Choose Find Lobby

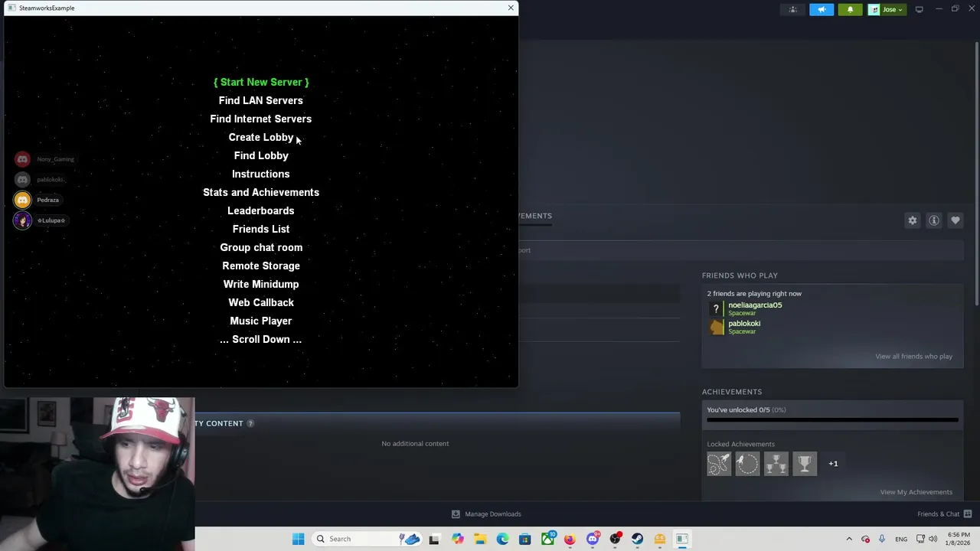[x=261, y=155]
